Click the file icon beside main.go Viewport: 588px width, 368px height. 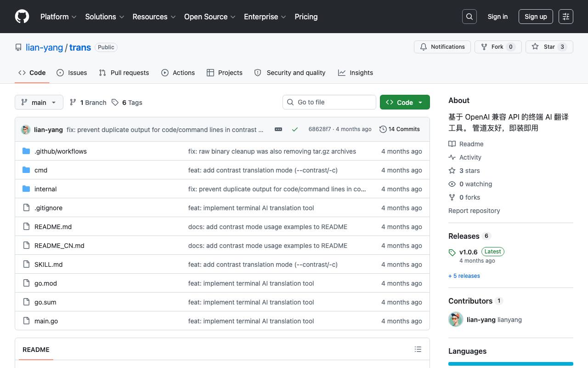[26, 321]
